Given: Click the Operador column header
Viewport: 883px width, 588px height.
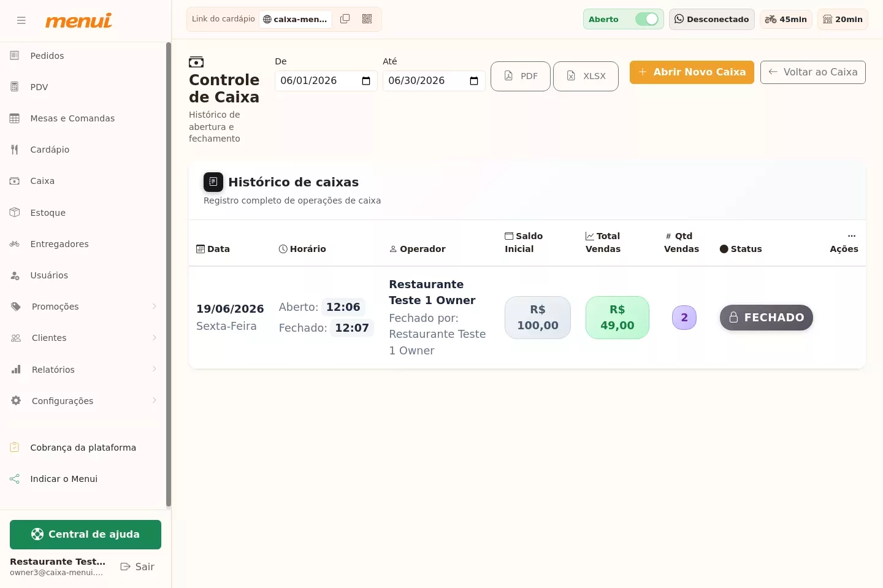Looking at the screenshot, I should (x=418, y=249).
